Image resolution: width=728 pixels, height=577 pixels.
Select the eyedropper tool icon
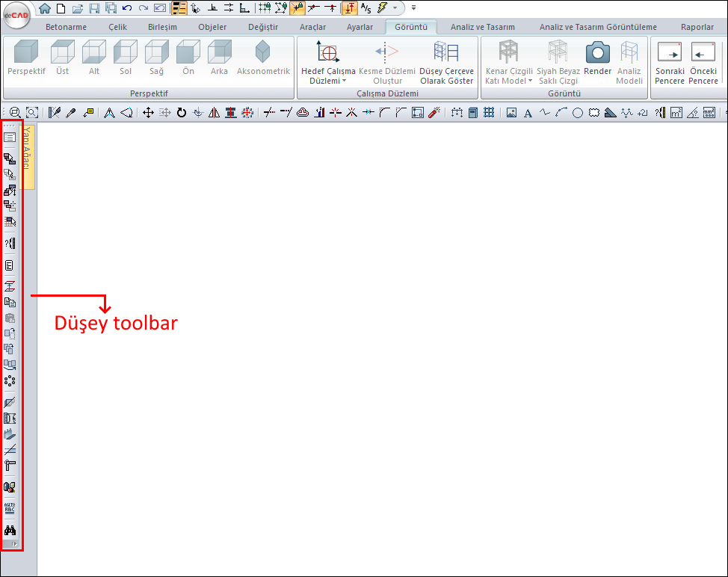click(x=71, y=112)
